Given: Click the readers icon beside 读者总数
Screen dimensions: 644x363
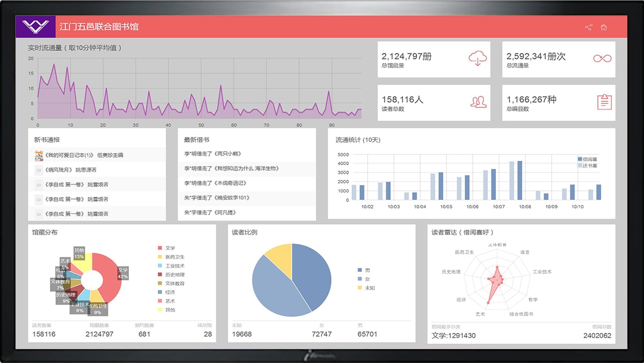Looking at the screenshot, I should click(x=478, y=101).
